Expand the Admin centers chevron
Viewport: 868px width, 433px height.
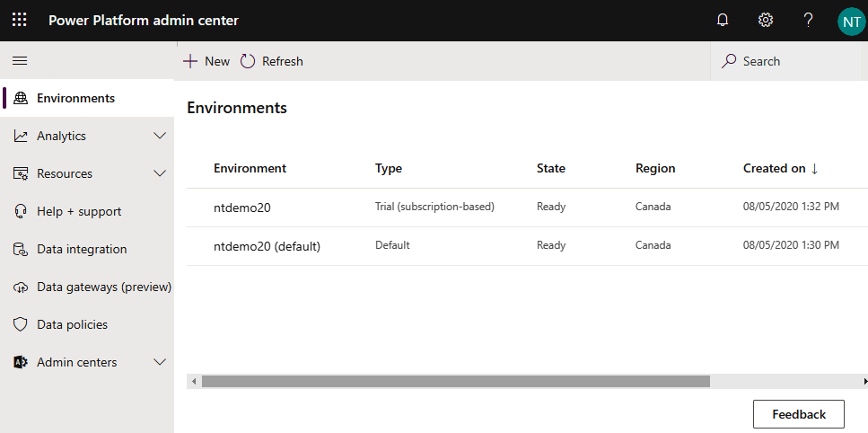coord(160,362)
